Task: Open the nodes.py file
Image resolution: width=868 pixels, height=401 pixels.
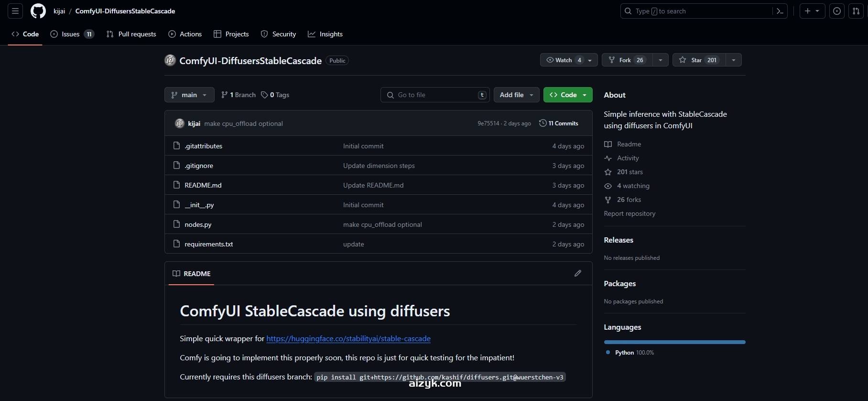Action: point(198,224)
